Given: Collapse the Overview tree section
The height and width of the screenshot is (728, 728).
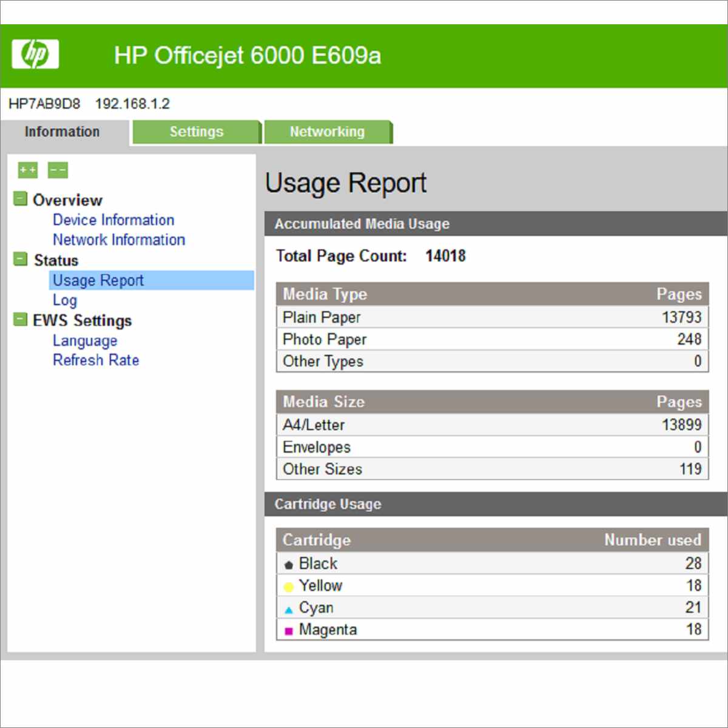Looking at the screenshot, I should pos(21,198).
